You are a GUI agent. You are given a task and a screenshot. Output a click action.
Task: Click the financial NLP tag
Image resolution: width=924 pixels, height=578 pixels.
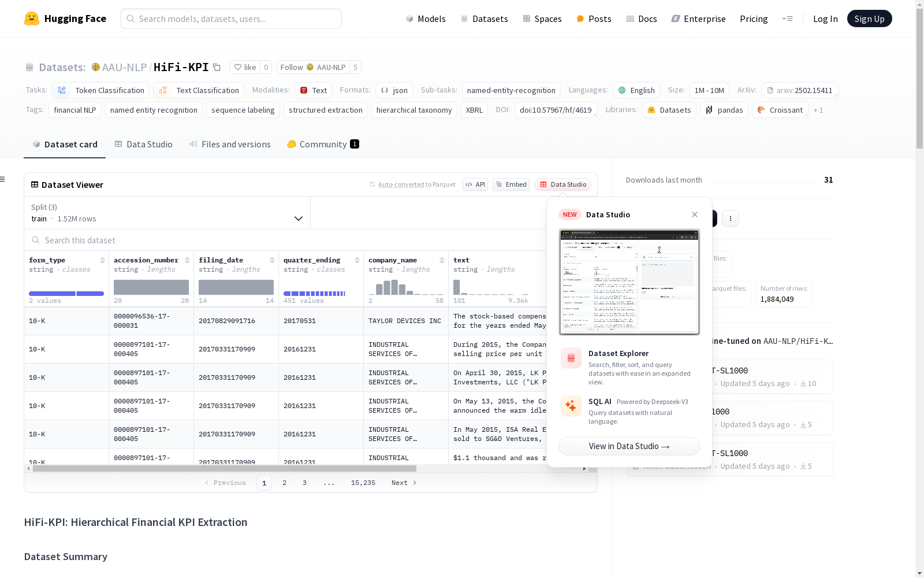(75, 110)
